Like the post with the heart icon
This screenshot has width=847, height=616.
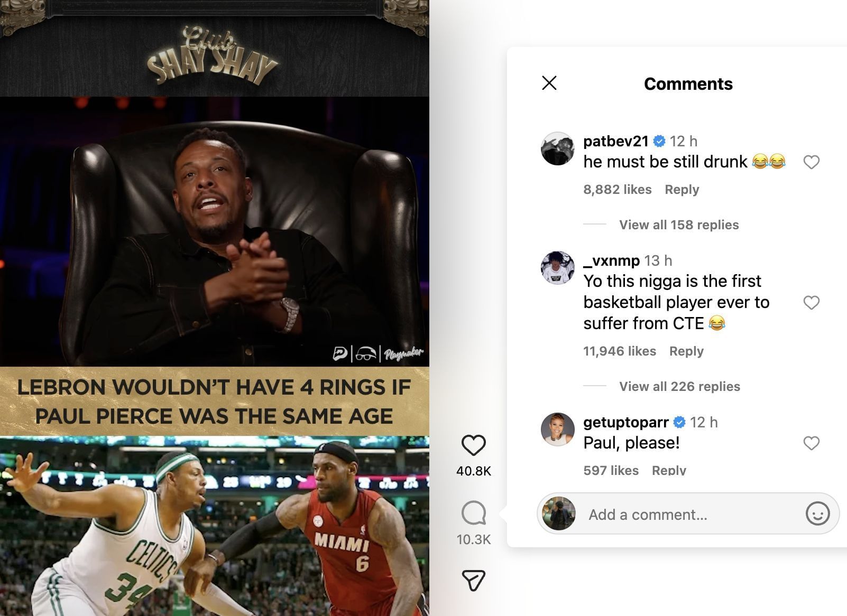(473, 445)
